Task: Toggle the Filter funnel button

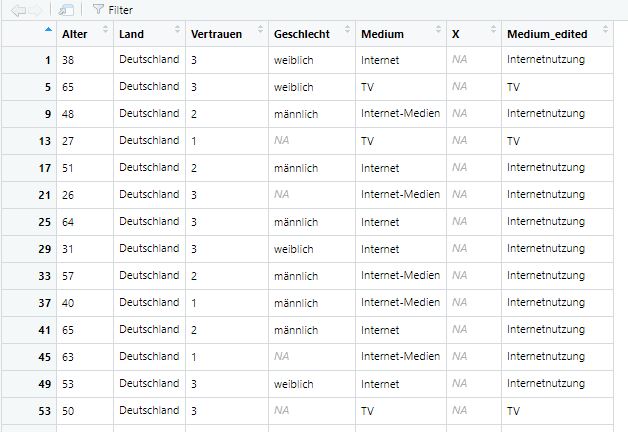Action: (x=111, y=9)
